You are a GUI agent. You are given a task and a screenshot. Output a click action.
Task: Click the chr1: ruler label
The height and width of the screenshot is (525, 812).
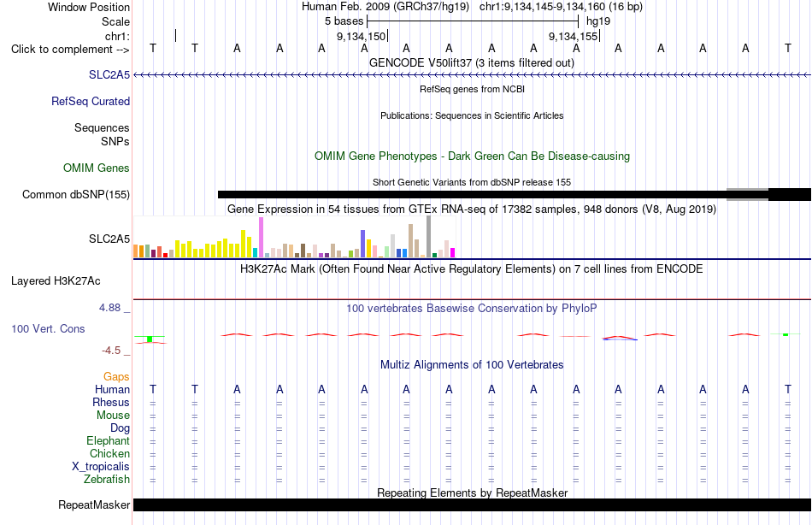(117, 36)
